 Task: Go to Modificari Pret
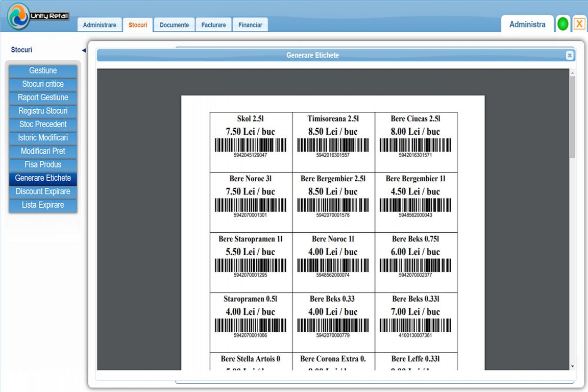coord(43,151)
